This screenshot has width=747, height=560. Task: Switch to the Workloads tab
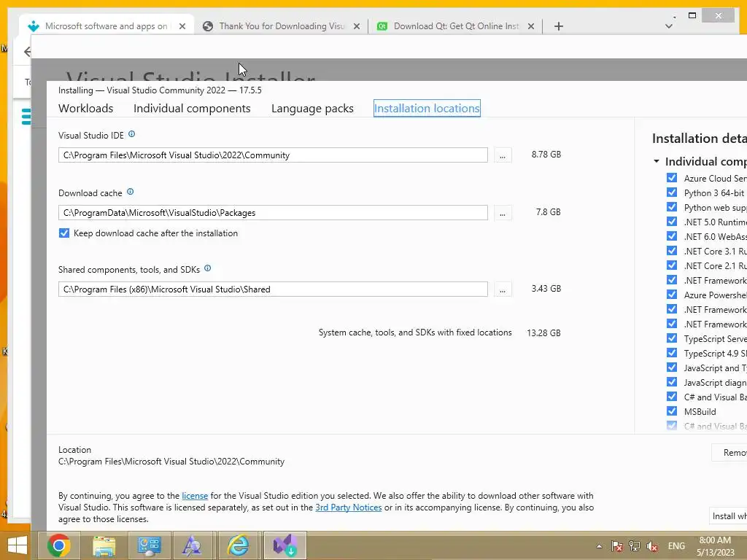(x=86, y=108)
